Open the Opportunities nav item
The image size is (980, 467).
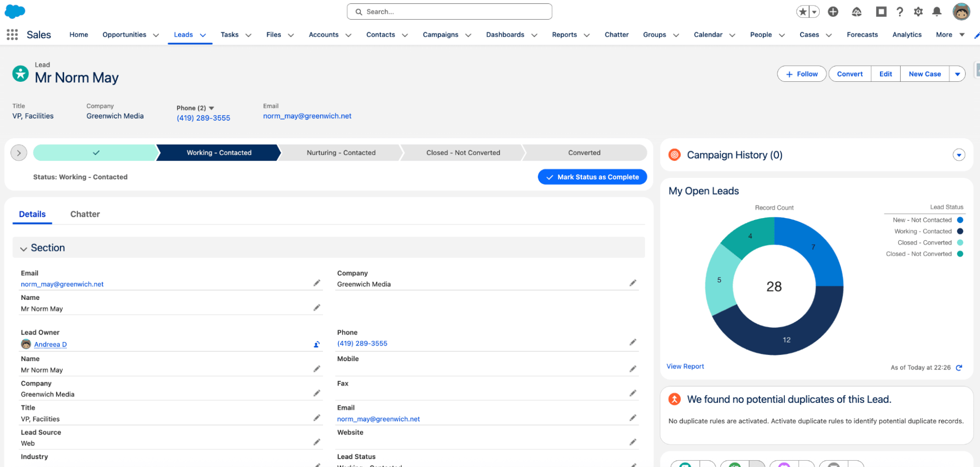click(x=124, y=35)
